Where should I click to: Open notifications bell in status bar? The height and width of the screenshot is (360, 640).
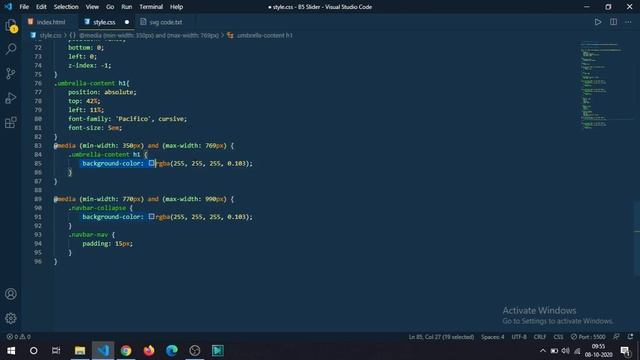(631, 337)
